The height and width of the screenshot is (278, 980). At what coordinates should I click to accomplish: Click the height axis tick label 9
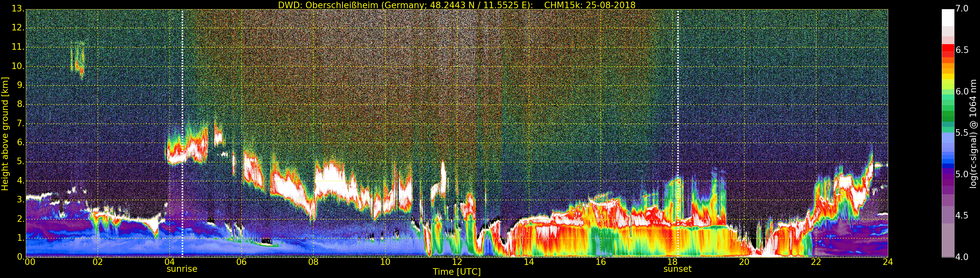point(20,86)
